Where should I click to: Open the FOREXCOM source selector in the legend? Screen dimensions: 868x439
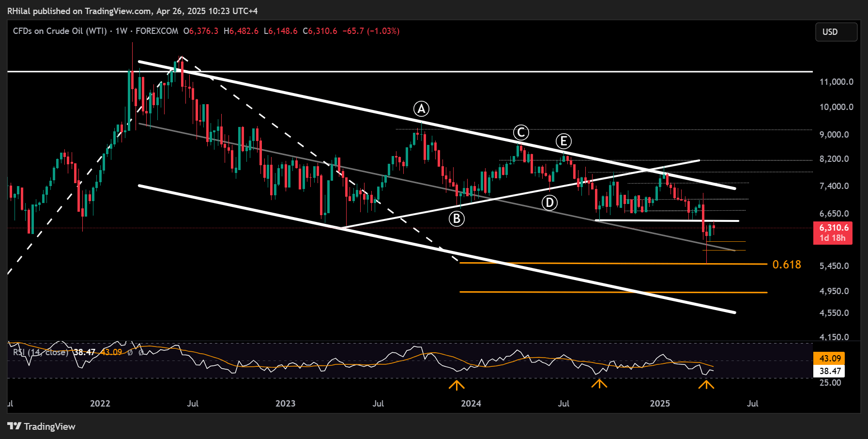(157, 31)
